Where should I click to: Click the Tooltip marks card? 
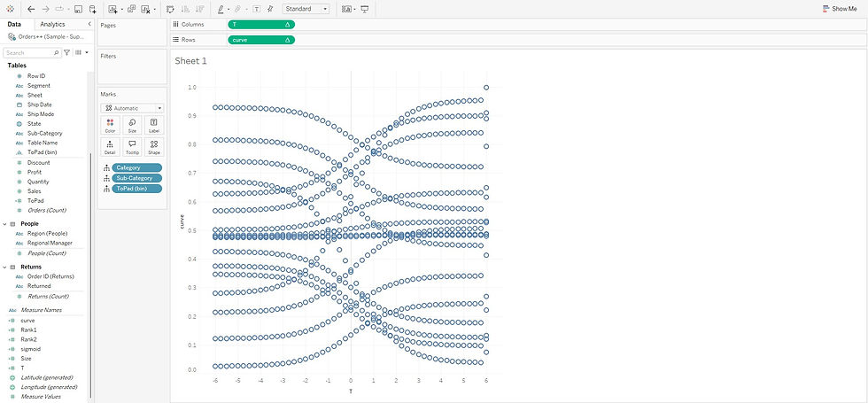132,147
